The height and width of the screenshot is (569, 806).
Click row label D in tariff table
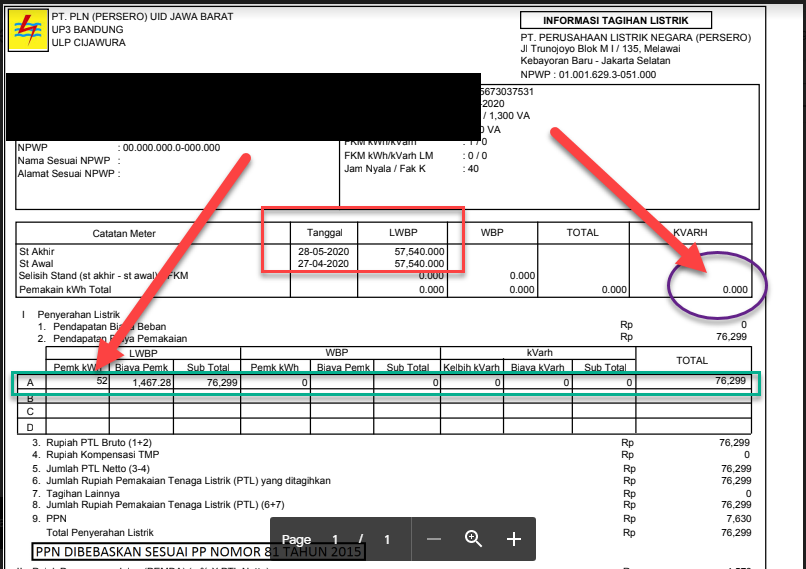click(30, 427)
